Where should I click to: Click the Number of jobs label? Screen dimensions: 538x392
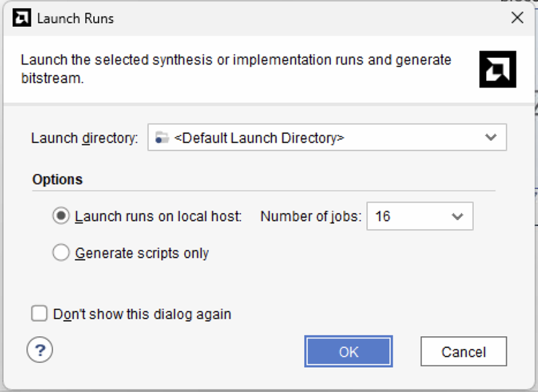pyautogui.click(x=311, y=217)
